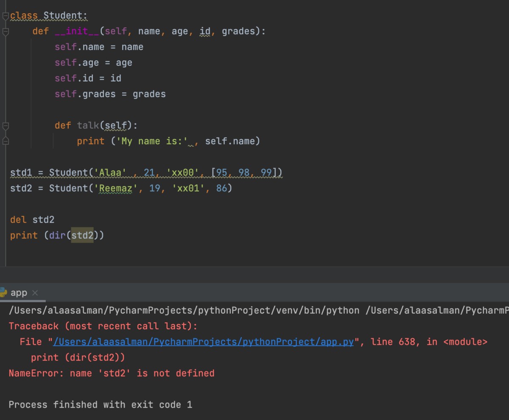Viewport: 509px width, 420px height.
Task: Click the Student class name in declaration
Action: (65, 16)
